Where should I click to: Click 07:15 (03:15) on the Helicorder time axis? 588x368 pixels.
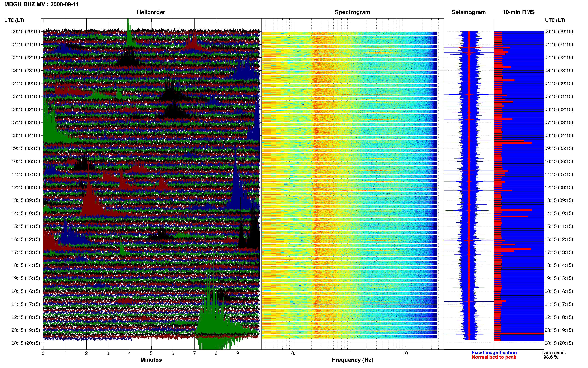(x=26, y=122)
